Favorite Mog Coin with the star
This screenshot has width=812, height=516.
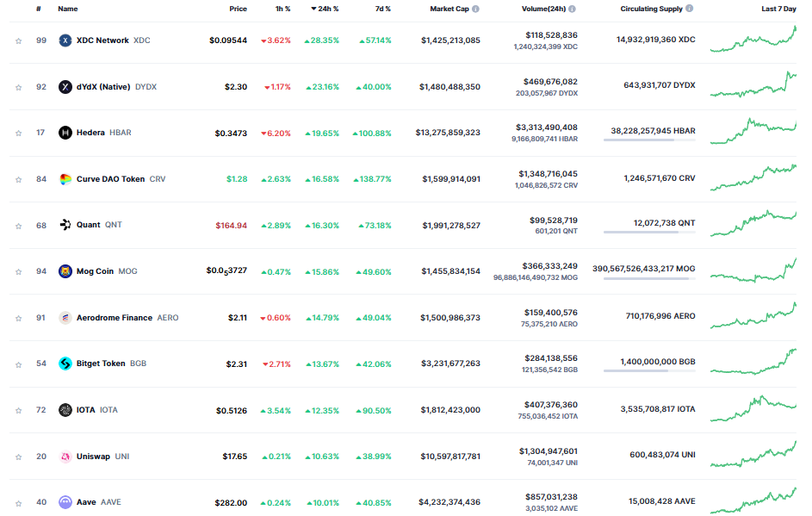pyautogui.click(x=19, y=272)
